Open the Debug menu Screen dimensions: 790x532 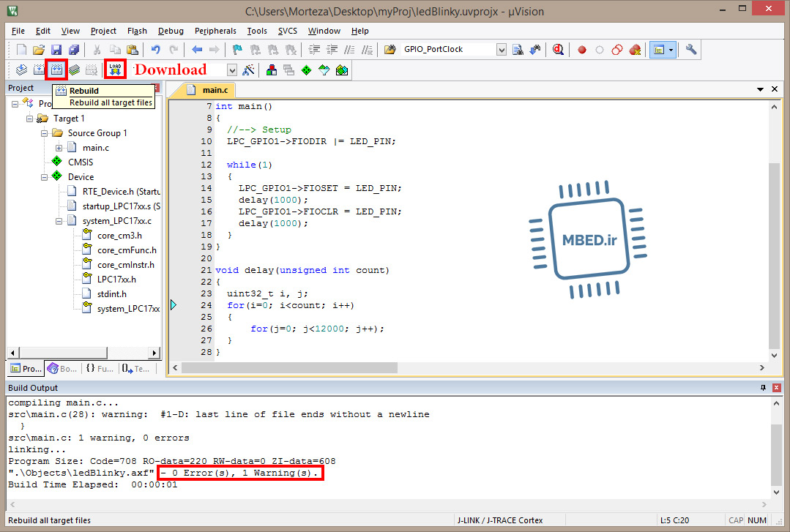coord(171,31)
